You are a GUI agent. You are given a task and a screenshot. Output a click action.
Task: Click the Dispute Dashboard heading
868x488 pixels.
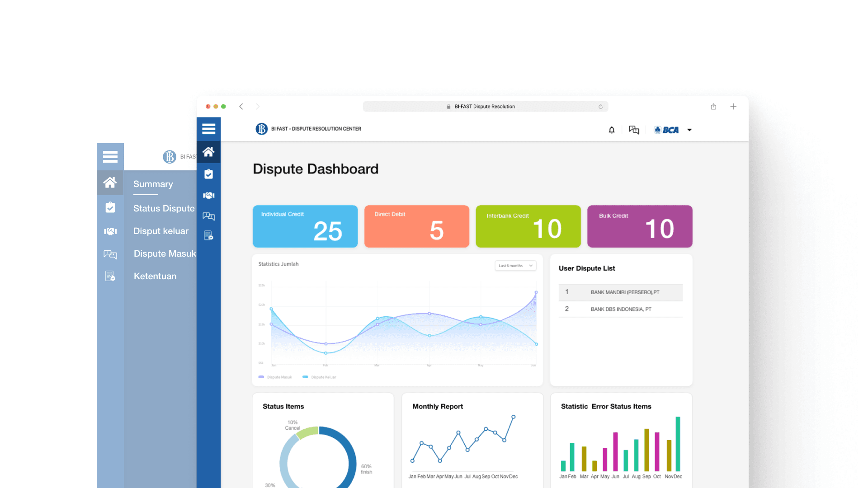tap(316, 169)
